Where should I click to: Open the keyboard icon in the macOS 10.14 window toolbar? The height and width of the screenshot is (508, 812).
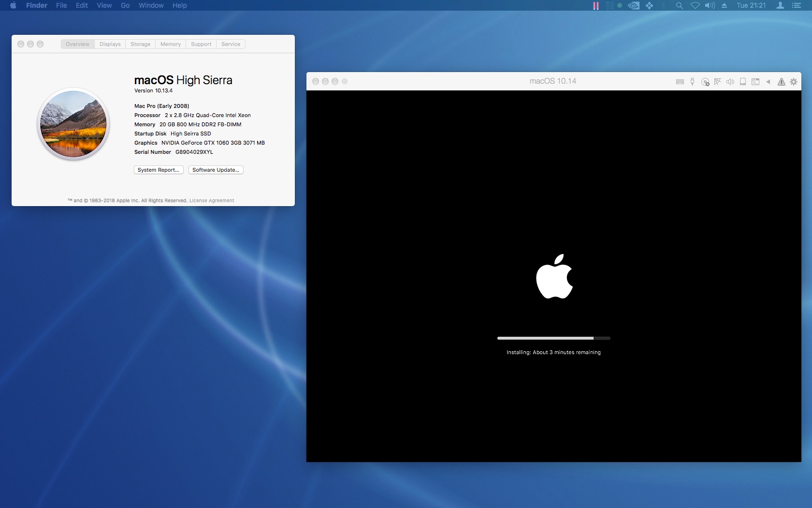pyautogui.click(x=680, y=82)
